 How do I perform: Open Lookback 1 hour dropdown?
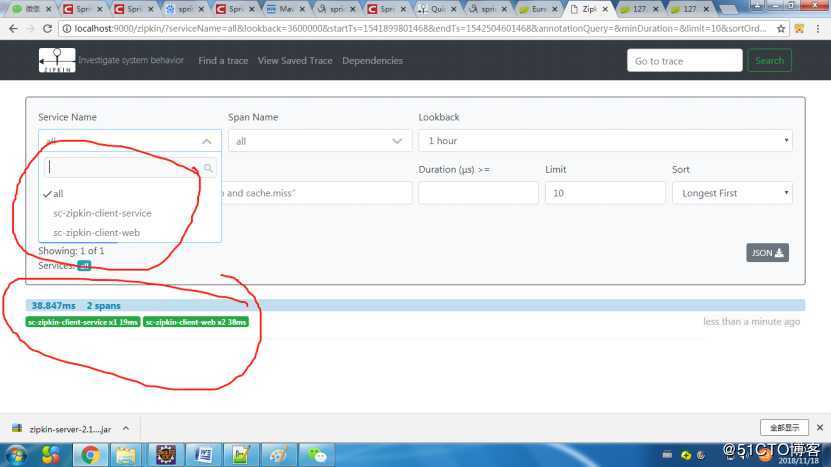pyautogui.click(x=605, y=140)
